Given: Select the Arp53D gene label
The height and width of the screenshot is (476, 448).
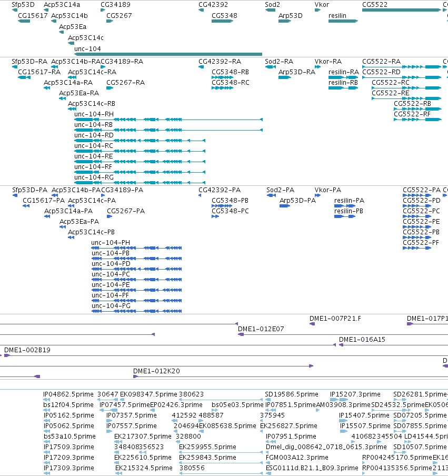Looking at the screenshot, I should tap(291, 15).
